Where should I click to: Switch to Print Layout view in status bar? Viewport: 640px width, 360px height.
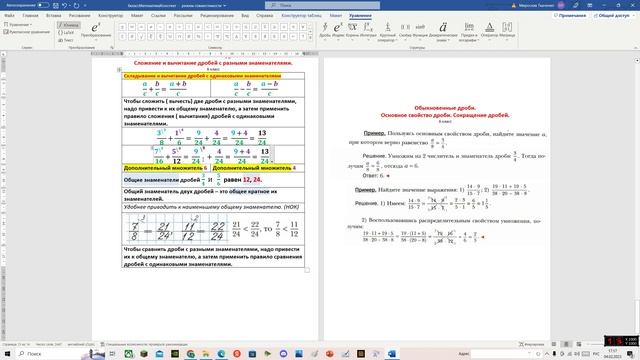[x=566, y=344]
